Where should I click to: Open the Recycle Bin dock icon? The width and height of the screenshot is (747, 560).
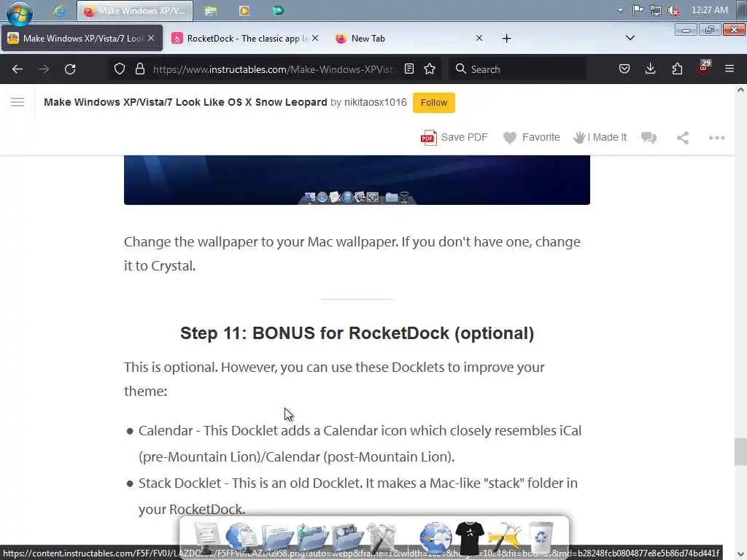click(541, 538)
